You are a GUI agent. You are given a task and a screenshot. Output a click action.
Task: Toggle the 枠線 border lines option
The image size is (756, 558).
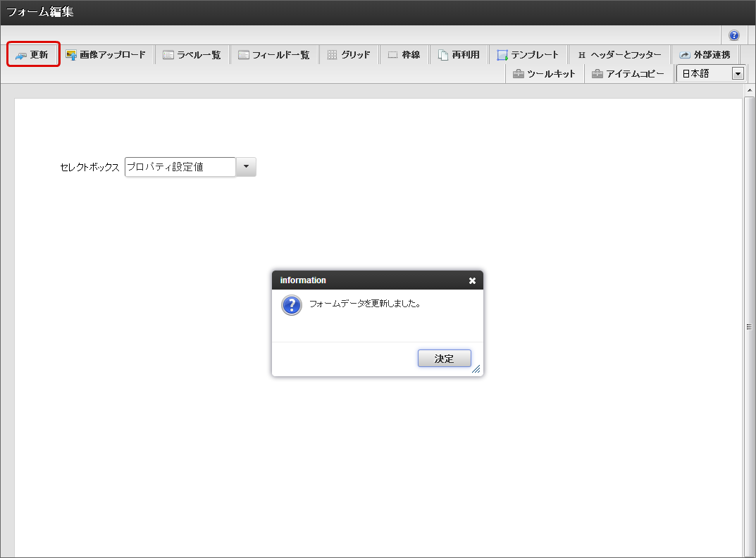tap(404, 54)
